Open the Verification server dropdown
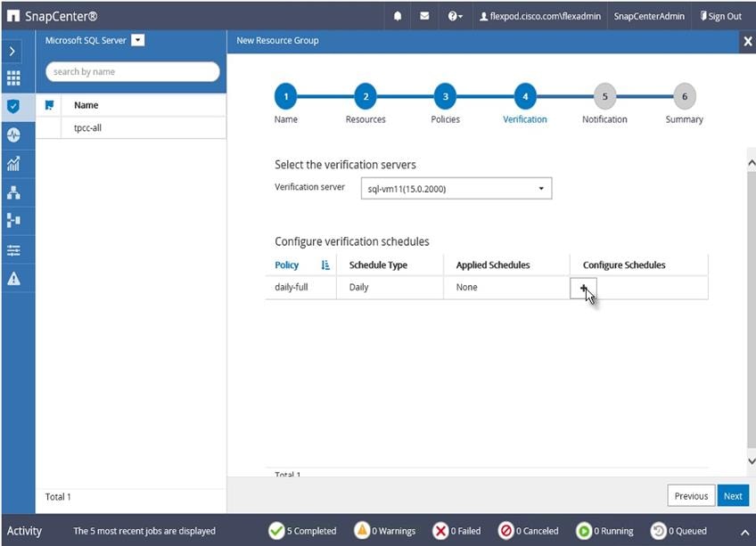The width and height of the screenshot is (756, 546). coord(456,189)
